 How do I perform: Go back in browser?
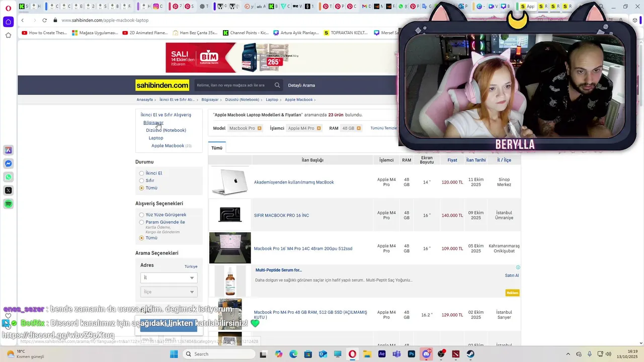point(23,20)
